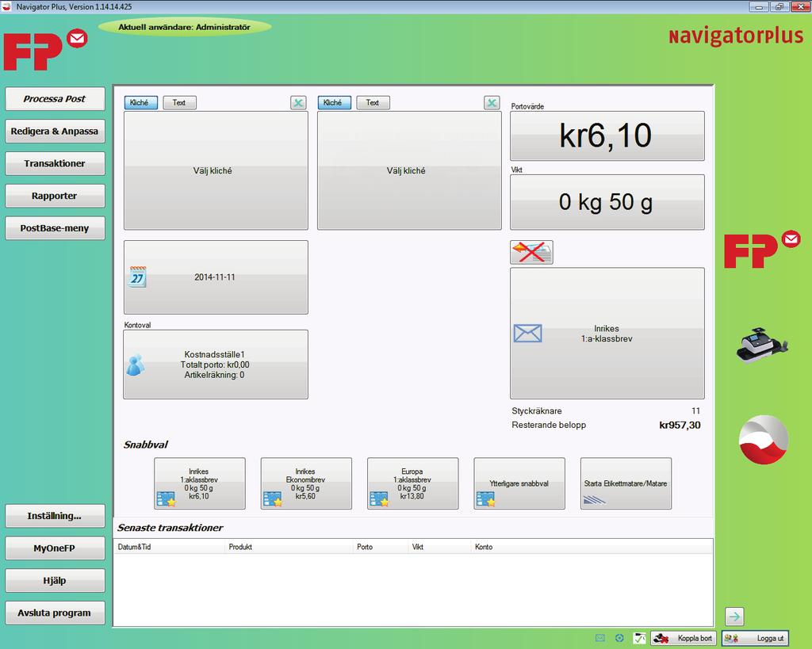Screen dimensions: 812x649
Task: Click favorite icon on Ekonomibrev snabbval
Action: pos(273,499)
